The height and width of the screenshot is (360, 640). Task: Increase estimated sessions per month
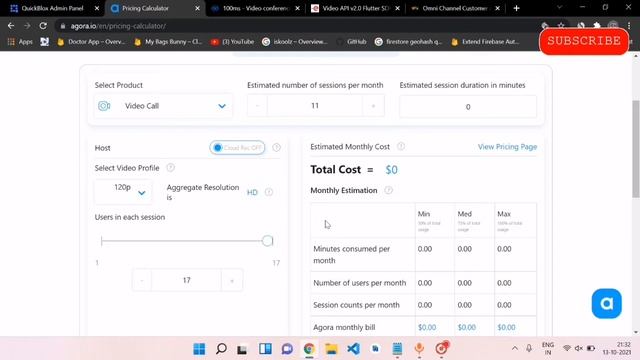pyautogui.click(x=373, y=106)
